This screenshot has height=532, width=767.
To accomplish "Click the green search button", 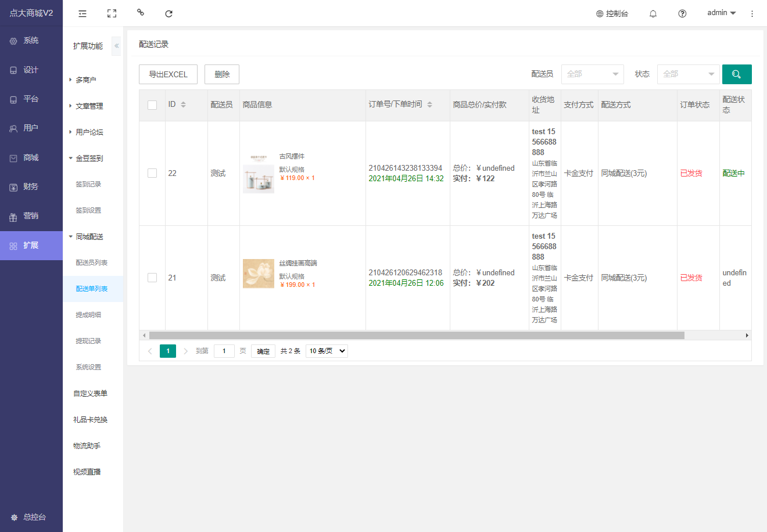I will [x=737, y=74].
